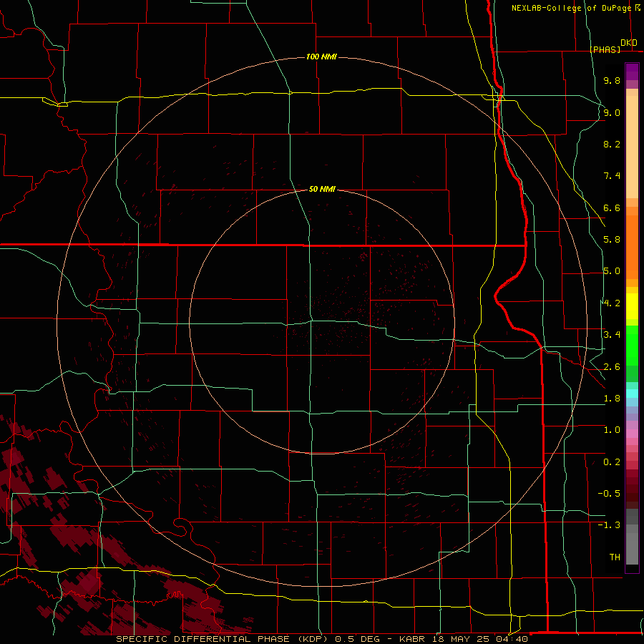This screenshot has height=644, width=644.
Task: Click the 0.2 scale value
Action: click(x=612, y=462)
